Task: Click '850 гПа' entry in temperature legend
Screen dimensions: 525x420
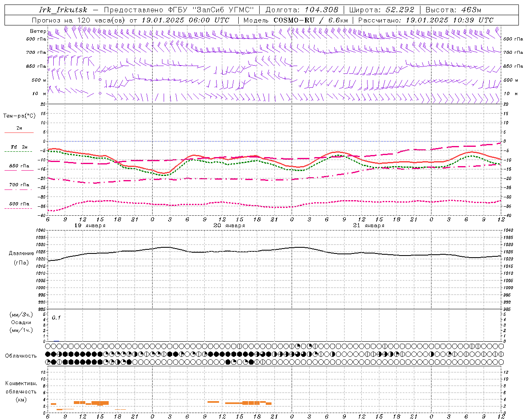Action: pos(19,166)
